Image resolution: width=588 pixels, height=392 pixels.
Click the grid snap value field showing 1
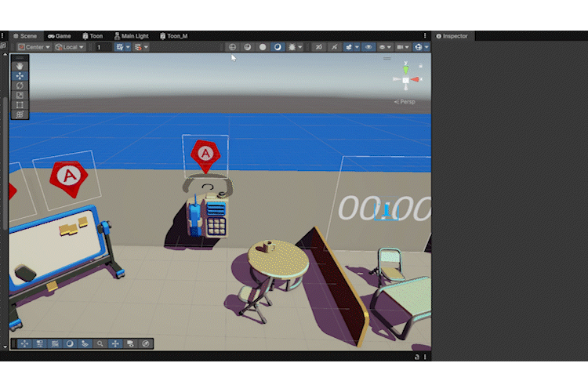point(103,47)
